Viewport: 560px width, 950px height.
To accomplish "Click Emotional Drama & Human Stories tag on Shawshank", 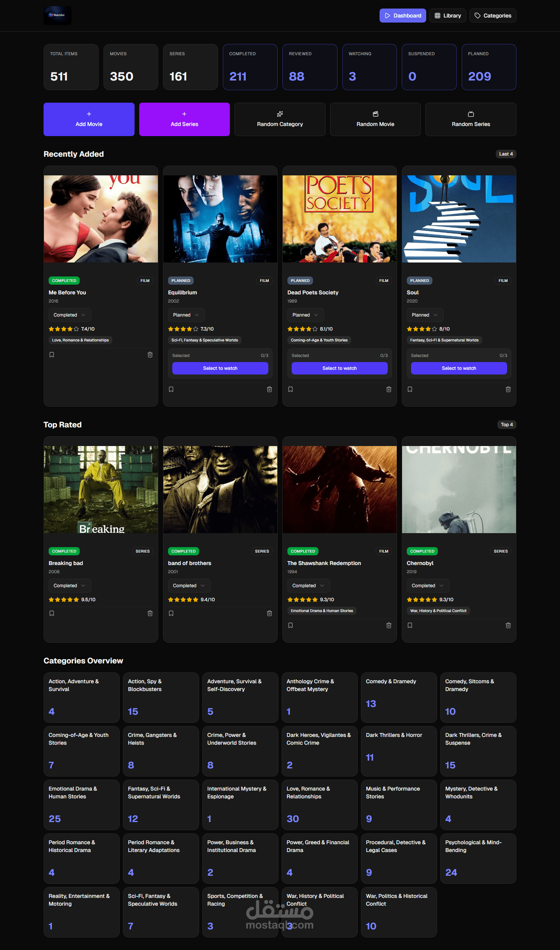I will 322,611.
